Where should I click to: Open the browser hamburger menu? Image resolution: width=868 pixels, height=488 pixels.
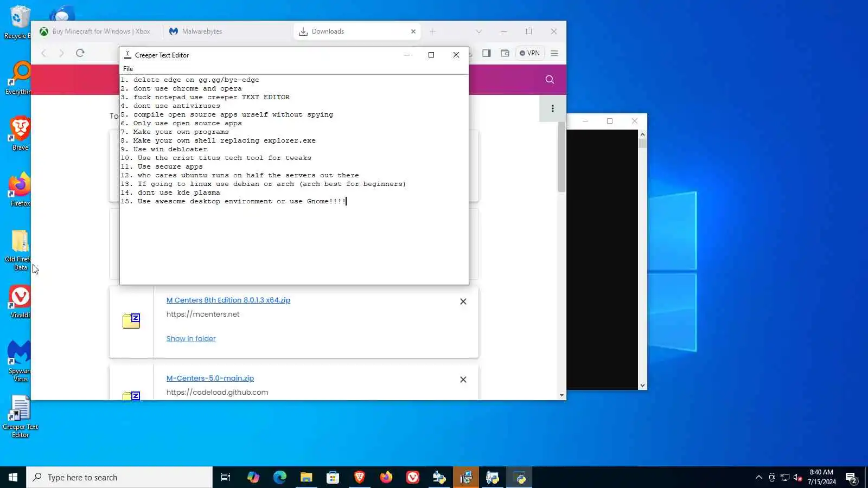click(x=554, y=53)
